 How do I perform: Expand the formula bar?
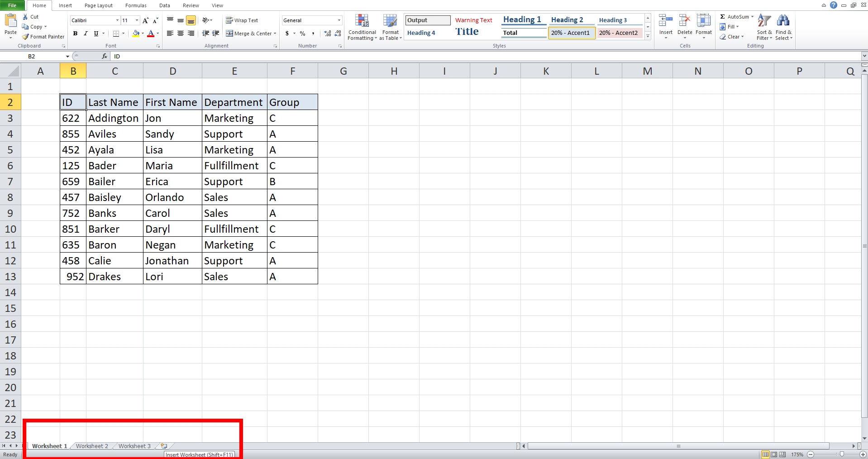tap(864, 56)
